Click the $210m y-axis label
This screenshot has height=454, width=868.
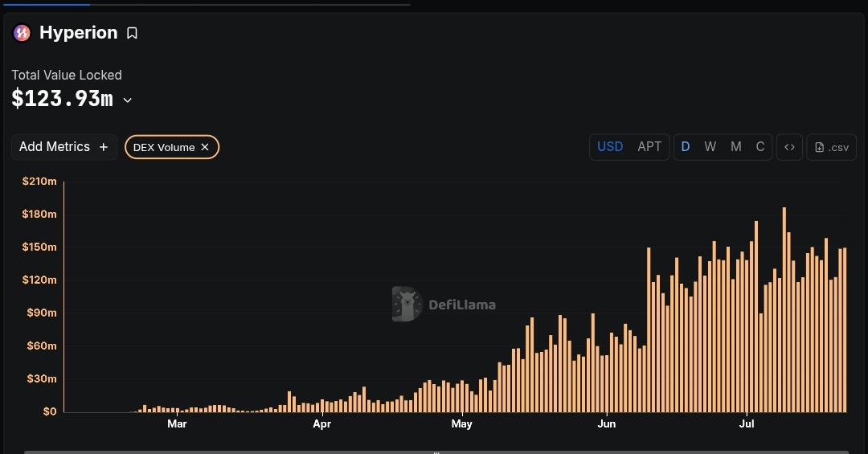(39, 181)
